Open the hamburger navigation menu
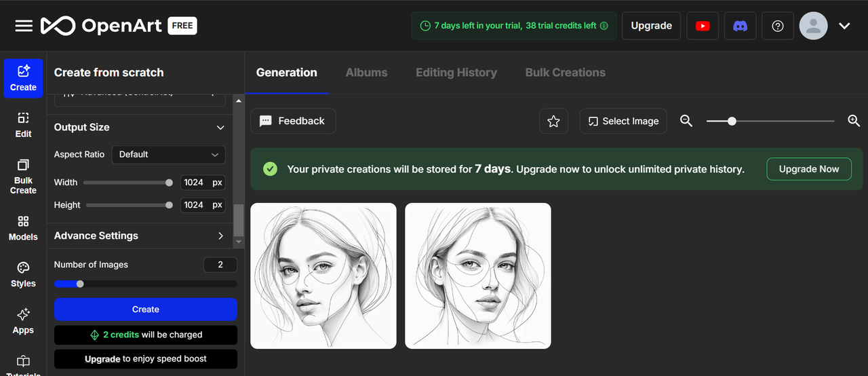The image size is (868, 376). click(24, 26)
